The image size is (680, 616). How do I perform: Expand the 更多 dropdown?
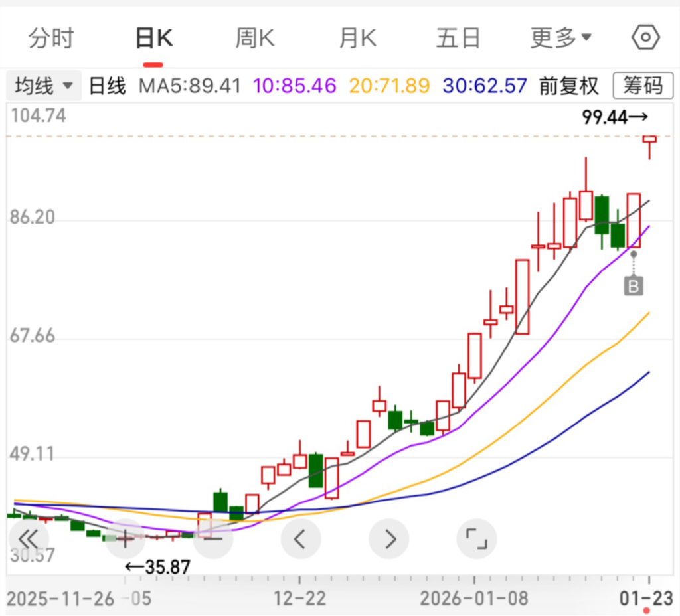click(560, 38)
